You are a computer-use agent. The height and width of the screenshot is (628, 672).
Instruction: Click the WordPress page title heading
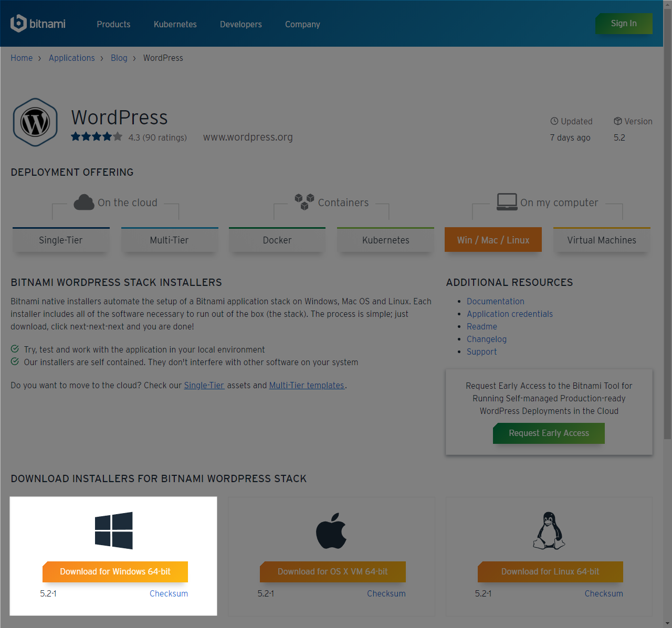pyautogui.click(x=119, y=118)
